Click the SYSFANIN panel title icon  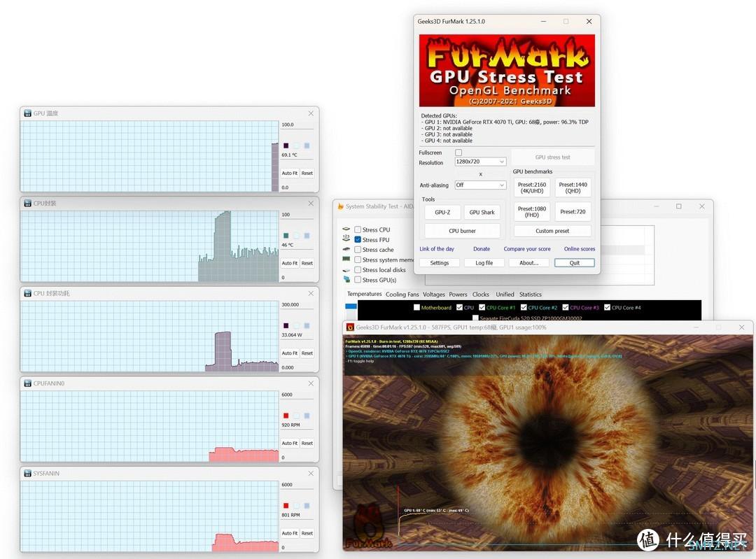[28, 474]
